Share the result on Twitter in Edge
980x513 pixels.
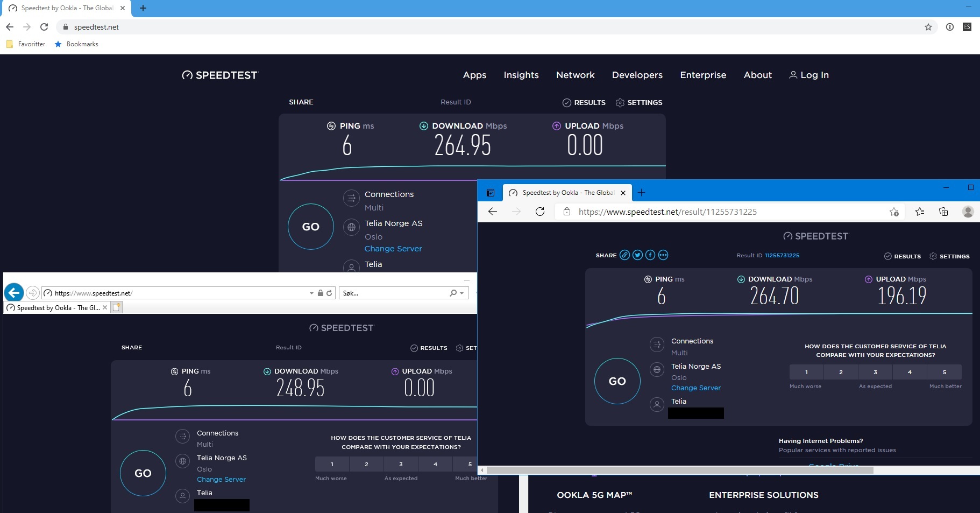coord(637,255)
